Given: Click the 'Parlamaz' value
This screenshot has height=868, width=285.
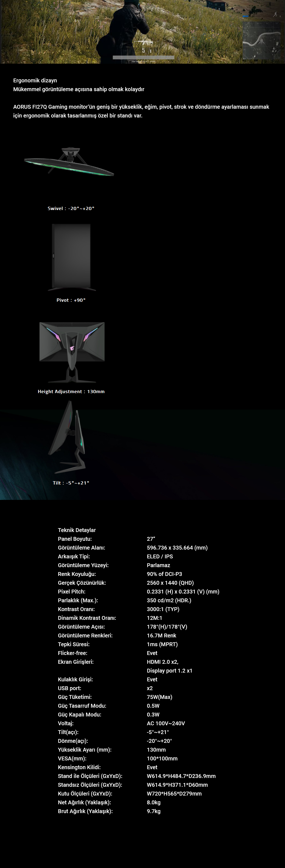Looking at the screenshot, I should pyautogui.click(x=158, y=565).
